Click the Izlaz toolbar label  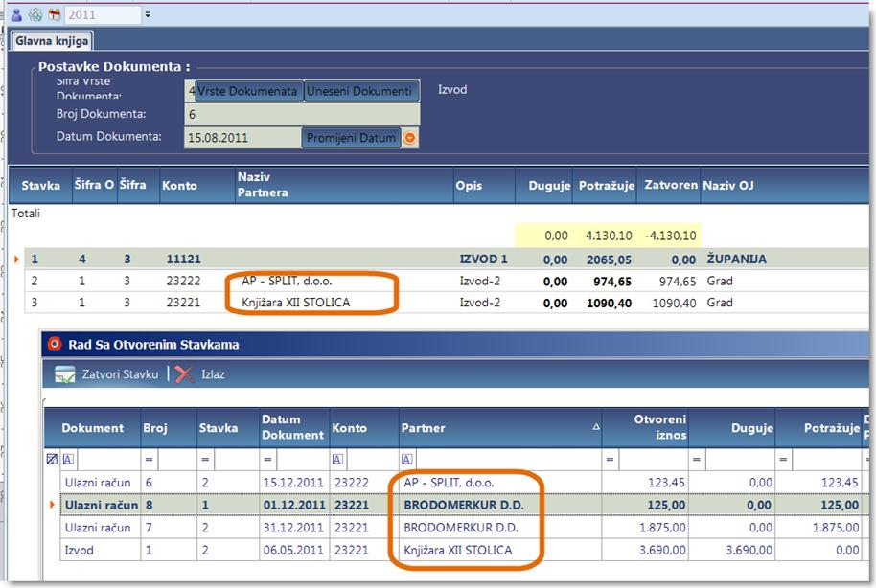[x=213, y=374]
